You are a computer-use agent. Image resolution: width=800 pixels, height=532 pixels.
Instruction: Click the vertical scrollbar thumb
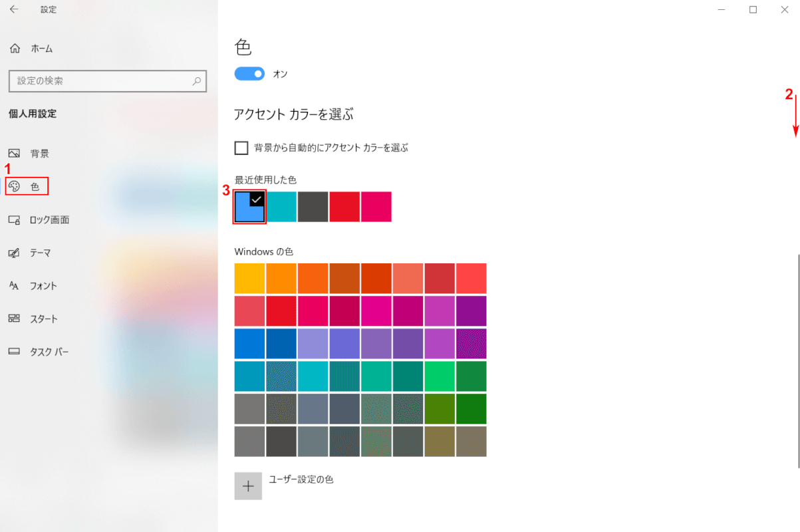[797, 360]
